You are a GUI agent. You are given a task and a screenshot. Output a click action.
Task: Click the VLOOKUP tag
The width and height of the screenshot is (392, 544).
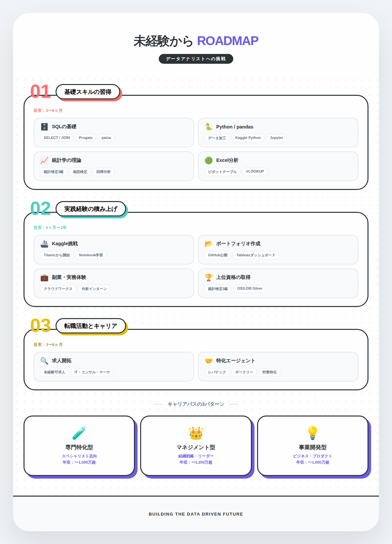coord(255,172)
